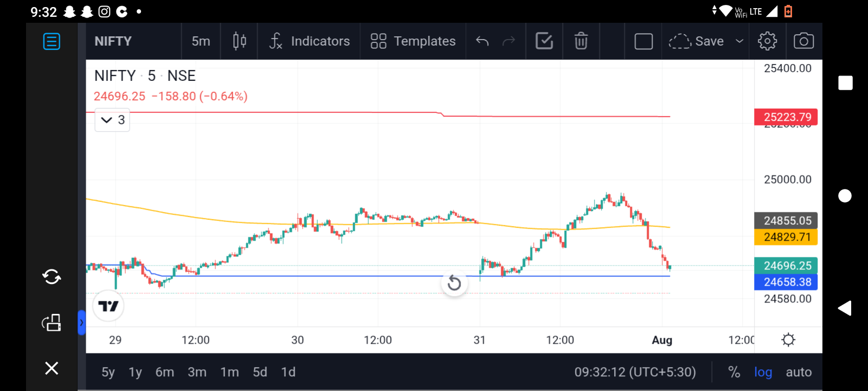Viewport: 868px width, 391px height.
Task: Tap the battery indicator in status bar
Action: coord(788,11)
